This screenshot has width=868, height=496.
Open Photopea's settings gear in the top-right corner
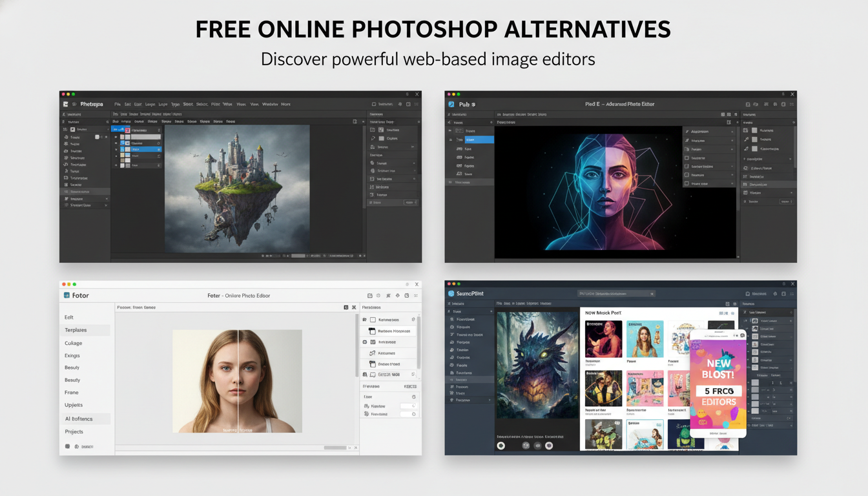400,105
